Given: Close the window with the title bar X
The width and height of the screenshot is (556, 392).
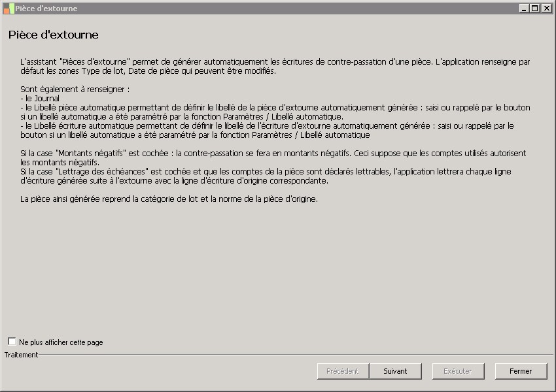Looking at the screenshot, I should click(546, 8).
